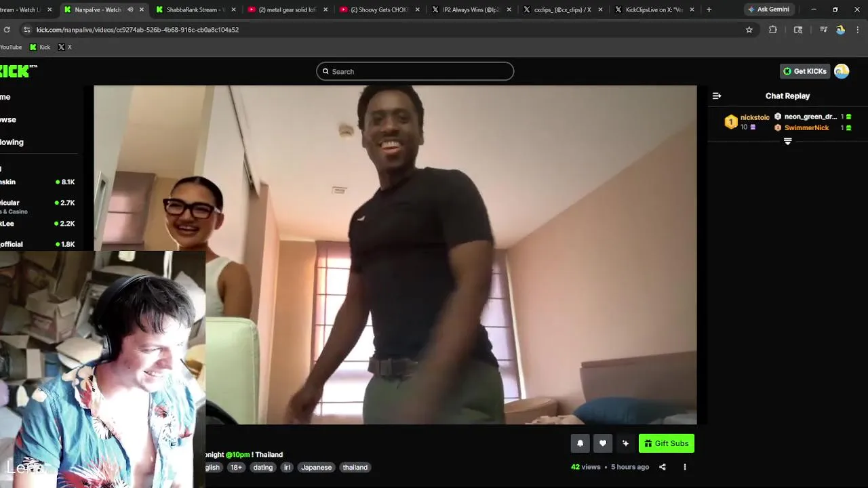Close the Nanpalive tab

[142, 9]
